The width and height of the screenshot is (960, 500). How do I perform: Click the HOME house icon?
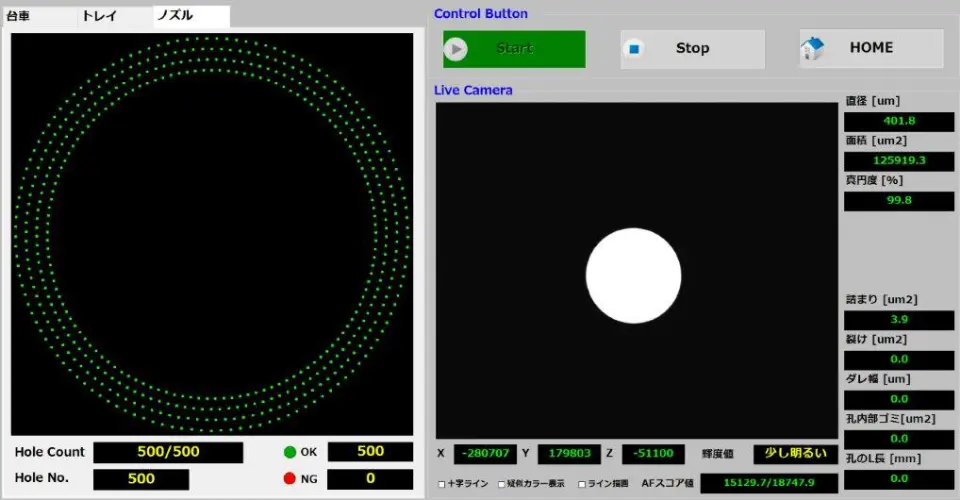tap(812, 48)
